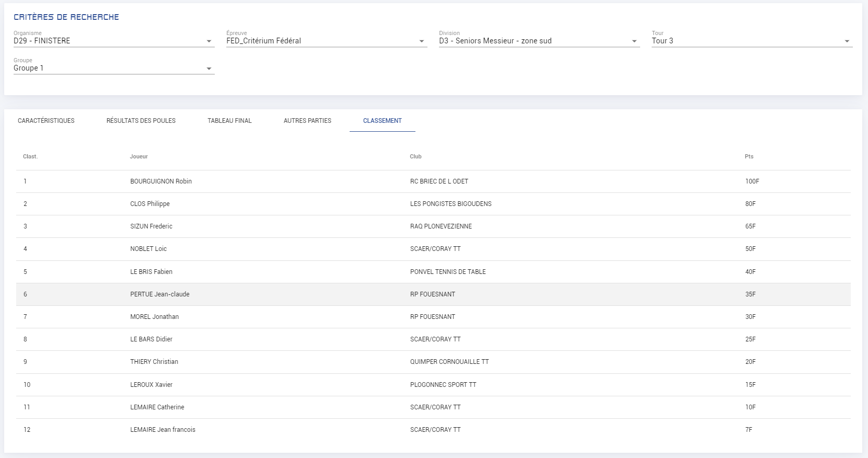The image size is (868, 458).
Task: Select the THIERY Christian row
Action: click(x=154, y=362)
